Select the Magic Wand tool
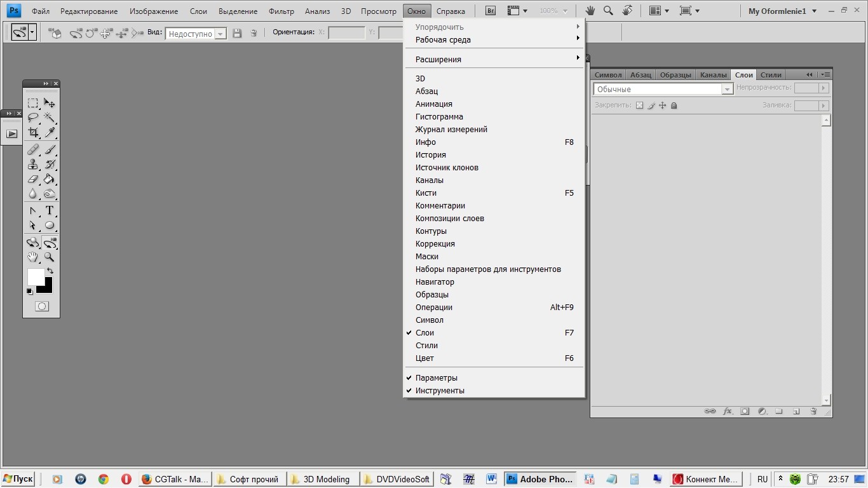 pyautogui.click(x=50, y=118)
